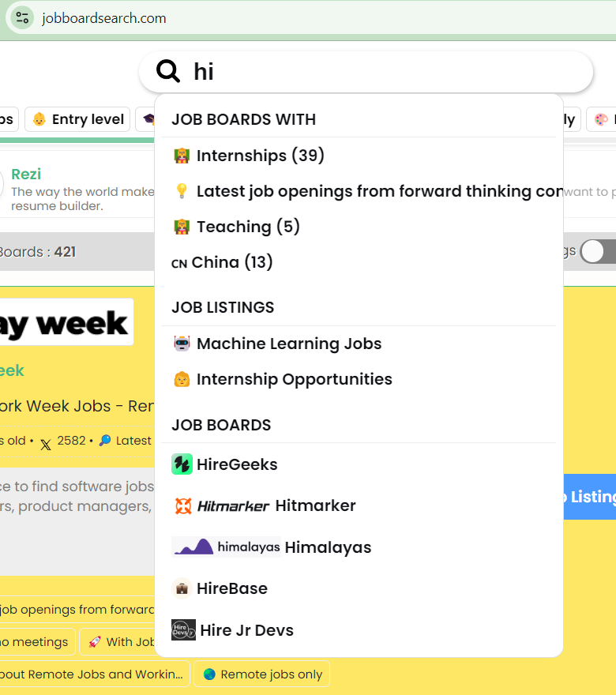Focus the search field containing 'hi'
This screenshot has height=695, width=616.
(366, 72)
